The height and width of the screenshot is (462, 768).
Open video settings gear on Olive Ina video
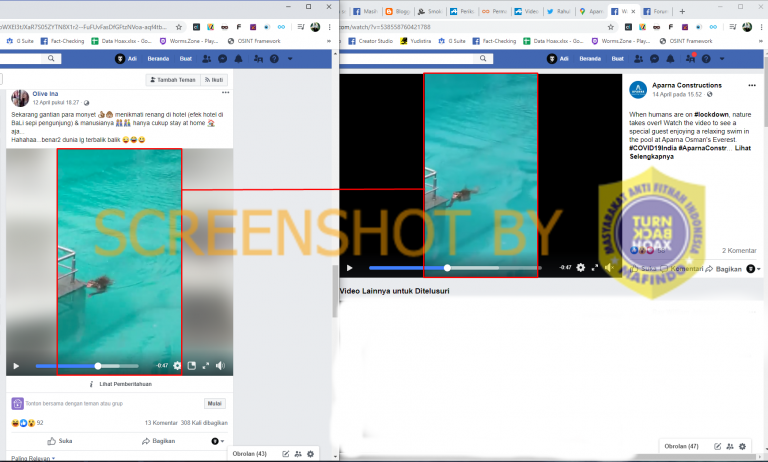177,365
